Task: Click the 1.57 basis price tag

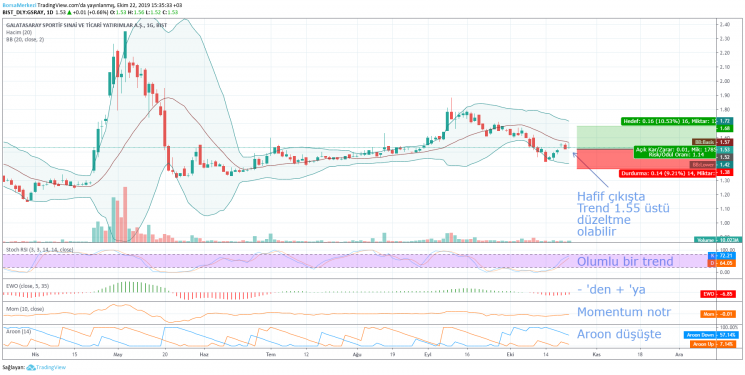Action: tap(724, 142)
